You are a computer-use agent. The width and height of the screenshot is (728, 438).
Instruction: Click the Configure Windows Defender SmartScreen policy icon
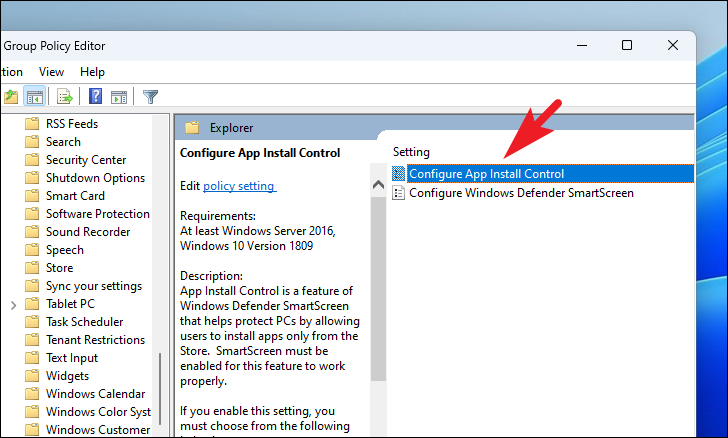[399, 193]
